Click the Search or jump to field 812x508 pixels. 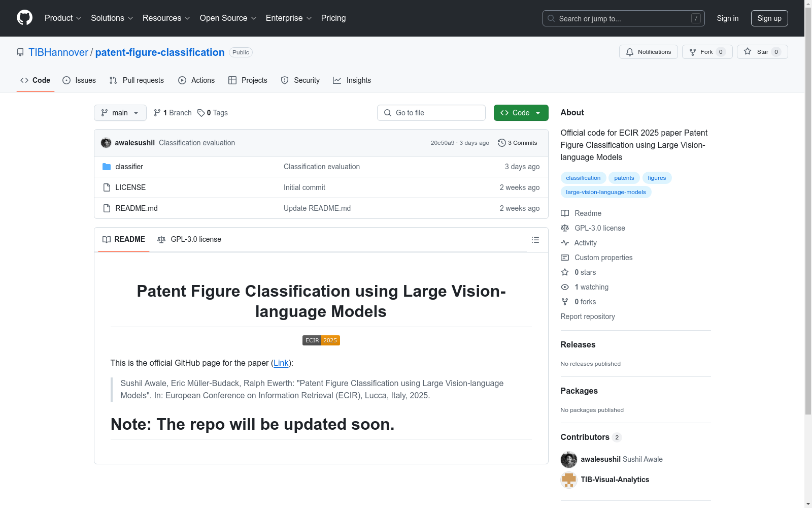point(624,18)
